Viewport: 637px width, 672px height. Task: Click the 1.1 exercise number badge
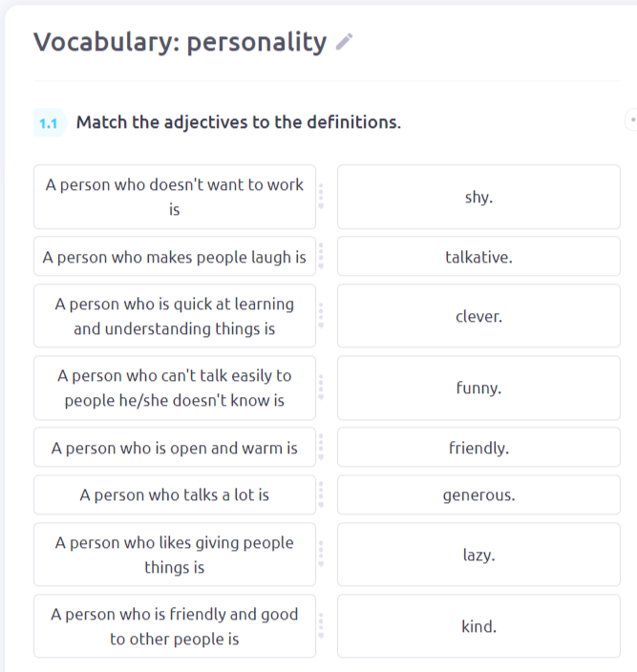click(50, 123)
